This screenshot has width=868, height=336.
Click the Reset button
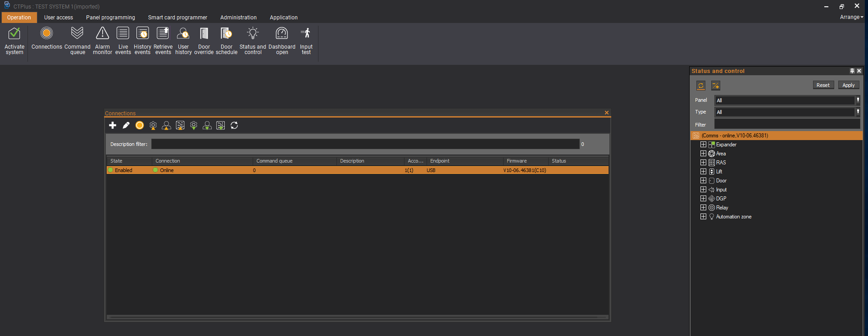click(x=823, y=85)
